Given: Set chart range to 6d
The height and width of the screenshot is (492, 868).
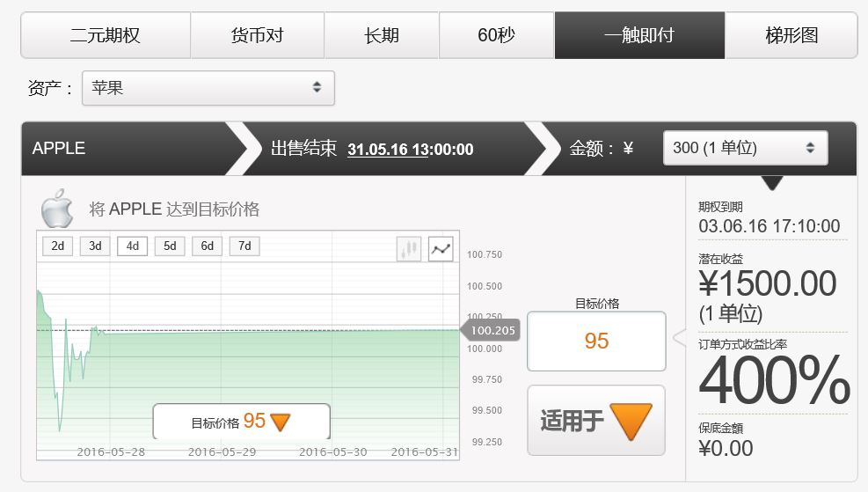Looking at the screenshot, I should point(207,246).
